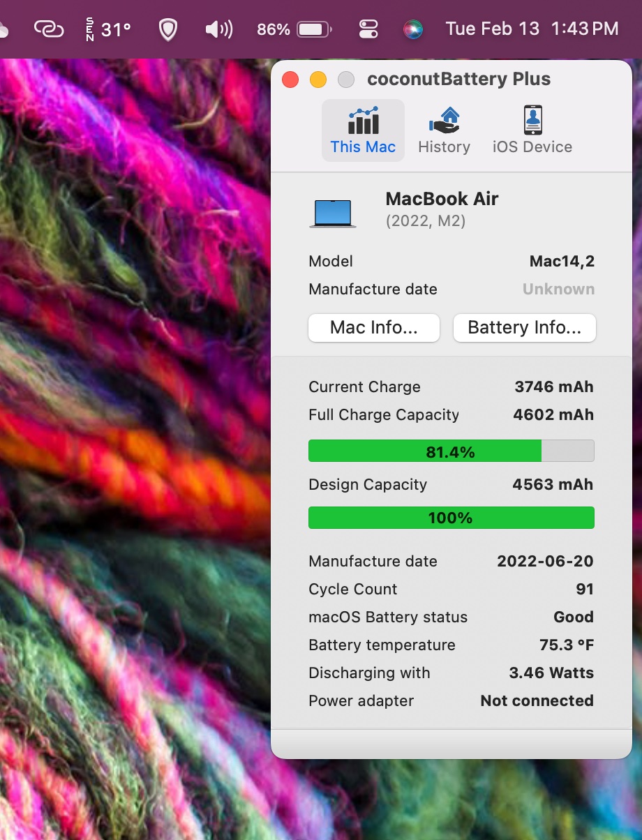This screenshot has width=642, height=840.
Task: Click the chain link menu bar icon
Action: click(49, 29)
